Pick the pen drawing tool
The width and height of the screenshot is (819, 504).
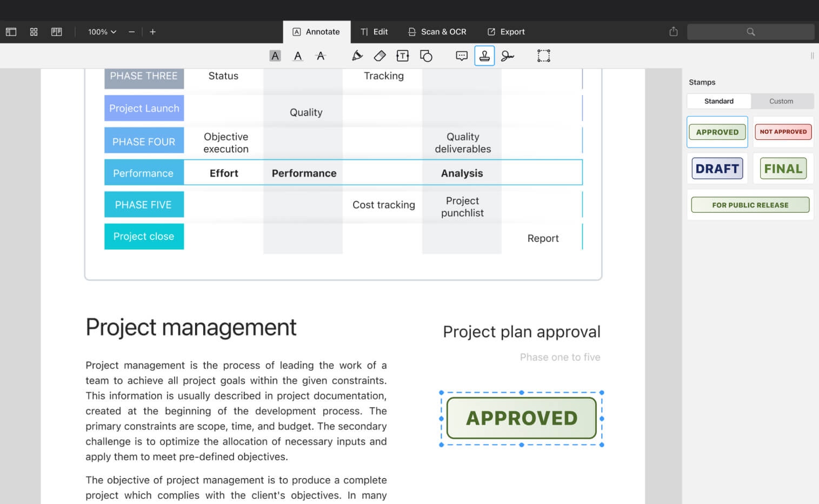357,56
